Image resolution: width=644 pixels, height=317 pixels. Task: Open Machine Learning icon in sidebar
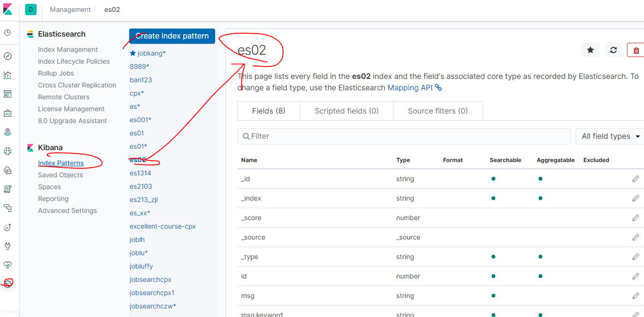click(x=8, y=151)
